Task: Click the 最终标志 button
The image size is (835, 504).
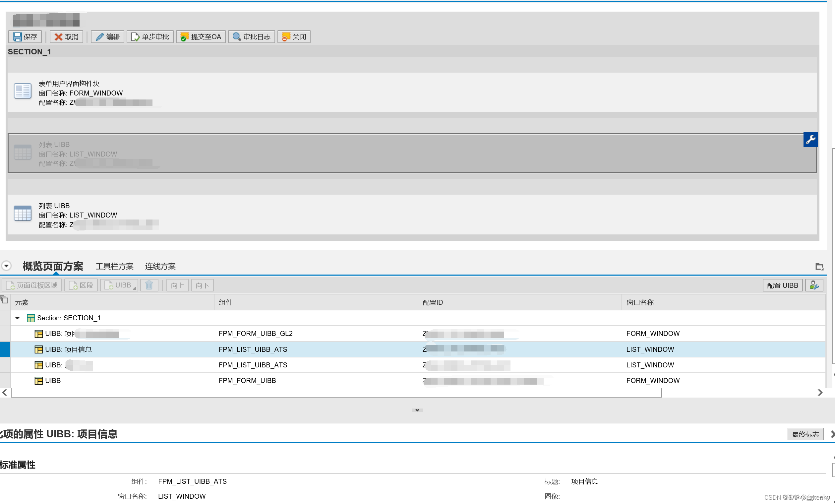Action: [805, 434]
